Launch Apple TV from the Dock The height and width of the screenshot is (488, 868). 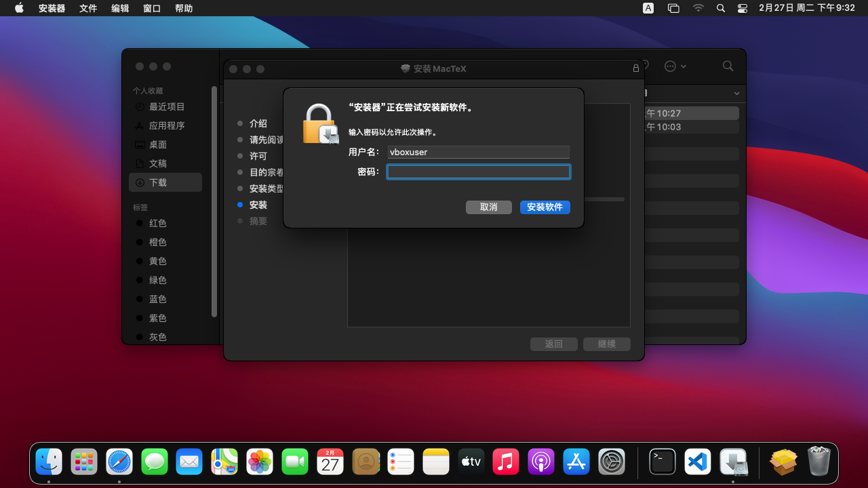(471, 462)
